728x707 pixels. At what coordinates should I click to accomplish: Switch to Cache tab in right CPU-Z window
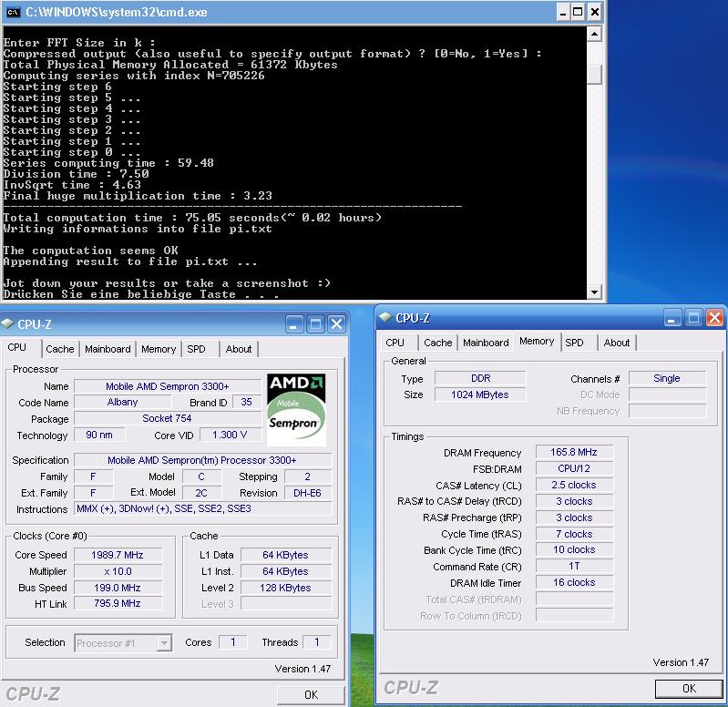point(438,343)
